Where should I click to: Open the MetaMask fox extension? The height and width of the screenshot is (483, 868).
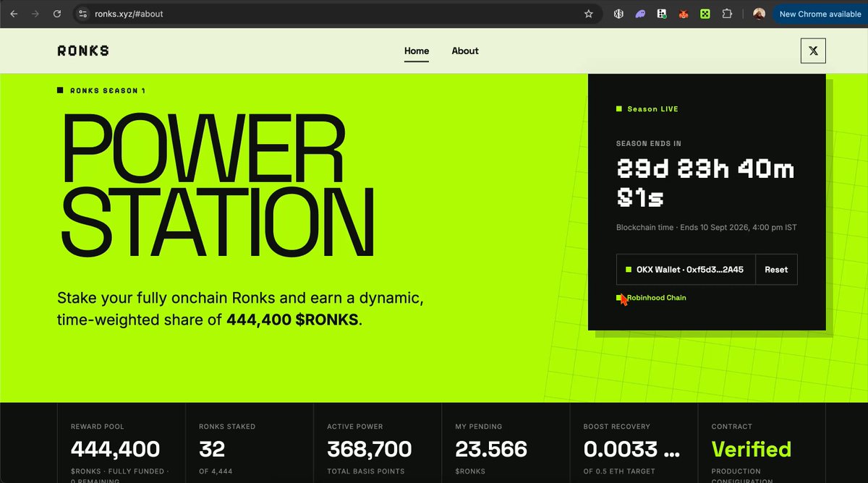pos(684,14)
